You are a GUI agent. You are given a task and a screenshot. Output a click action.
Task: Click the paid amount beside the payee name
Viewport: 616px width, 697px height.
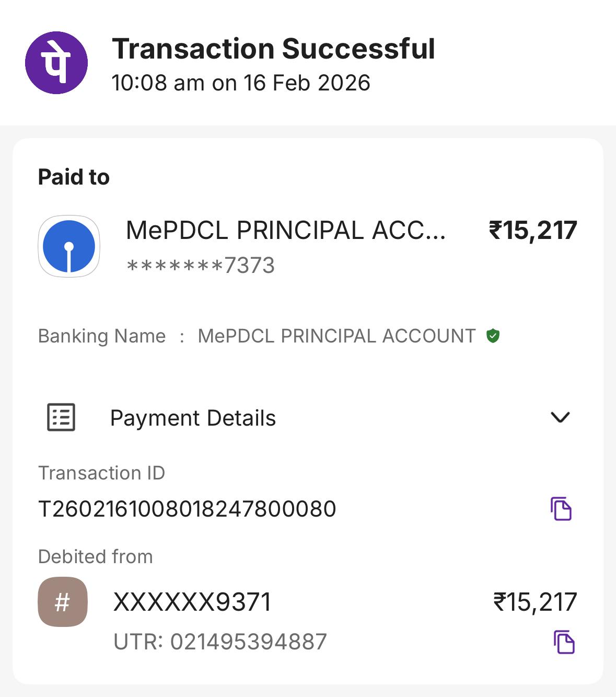click(x=532, y=231)
